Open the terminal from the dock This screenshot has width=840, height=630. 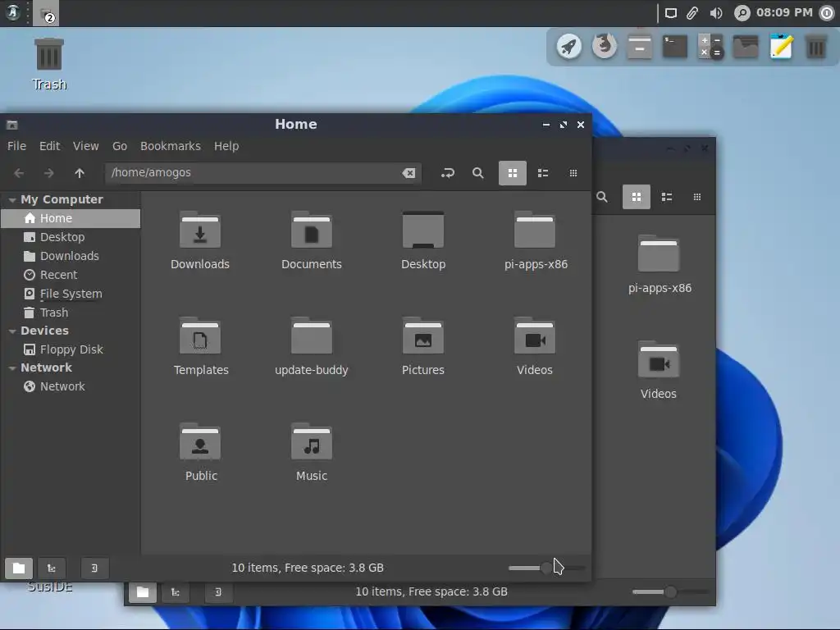coord(674,47)
